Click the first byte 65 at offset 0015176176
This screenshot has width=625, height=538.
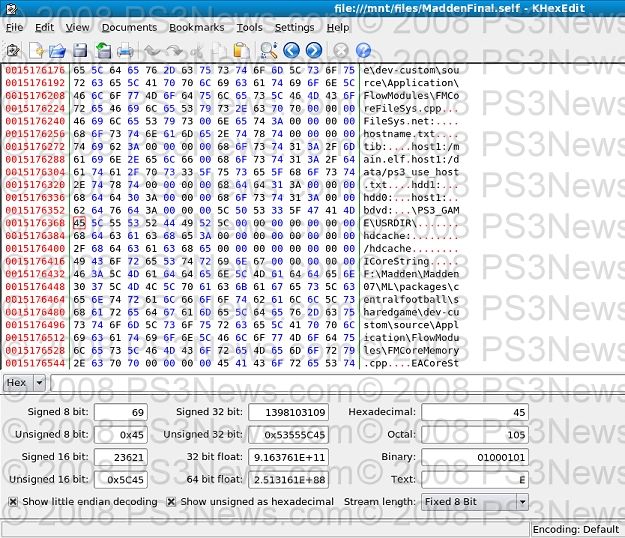[x=79, y=70]
